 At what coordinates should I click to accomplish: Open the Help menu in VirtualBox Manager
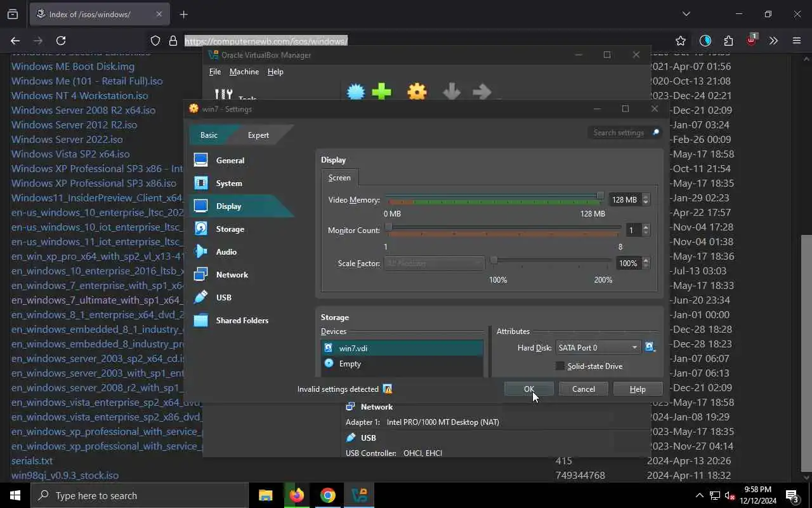pyautogui.click(x=275, y=72)
